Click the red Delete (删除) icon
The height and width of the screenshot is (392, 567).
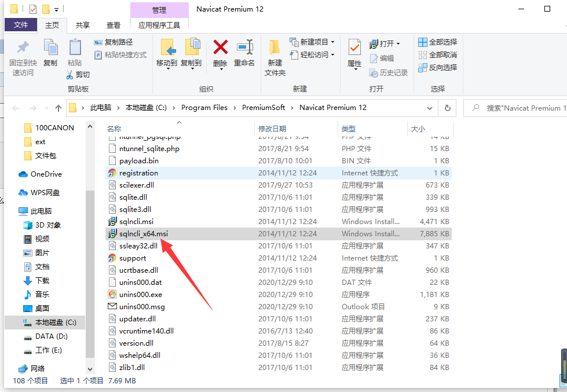220,47
